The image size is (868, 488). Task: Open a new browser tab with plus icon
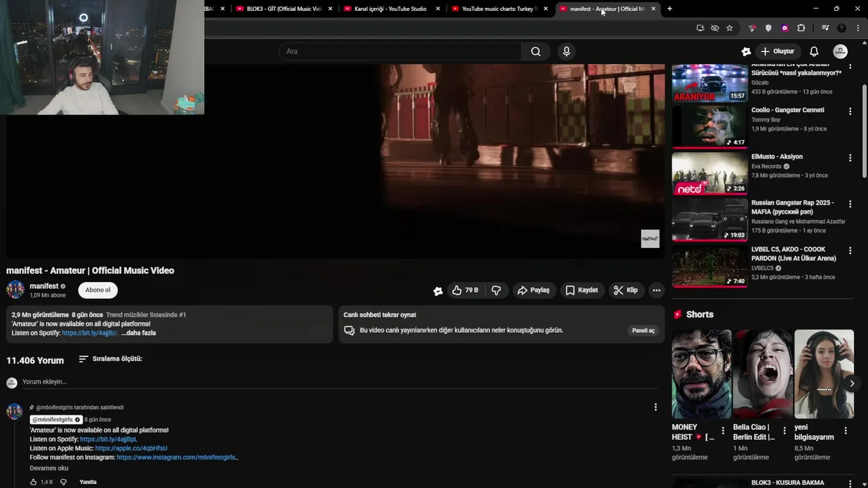tap(669, 9)
